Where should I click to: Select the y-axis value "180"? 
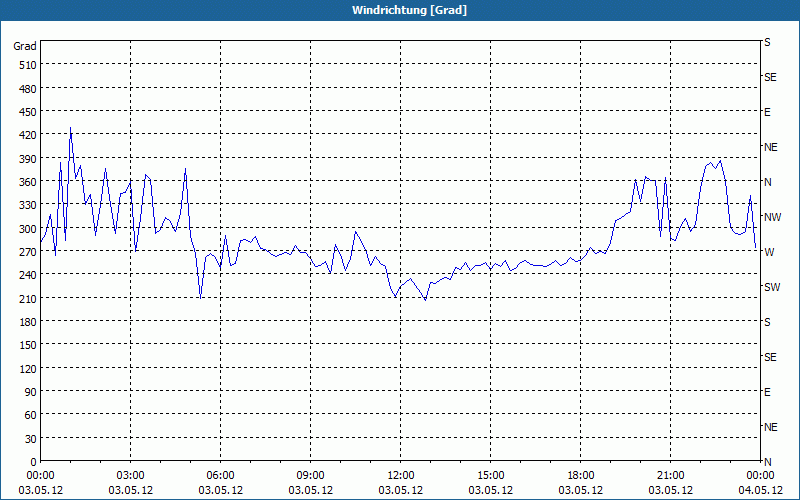[x=28, y=322]
